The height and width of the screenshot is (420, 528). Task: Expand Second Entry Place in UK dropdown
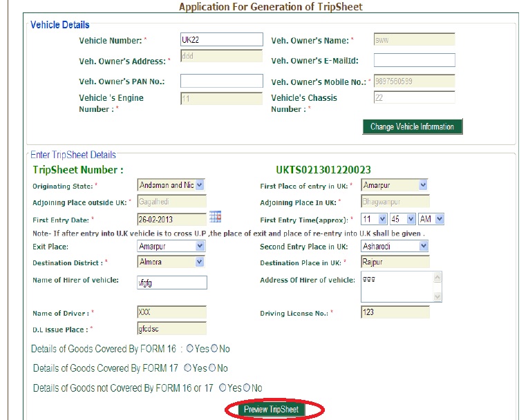[x=423, y=247]
